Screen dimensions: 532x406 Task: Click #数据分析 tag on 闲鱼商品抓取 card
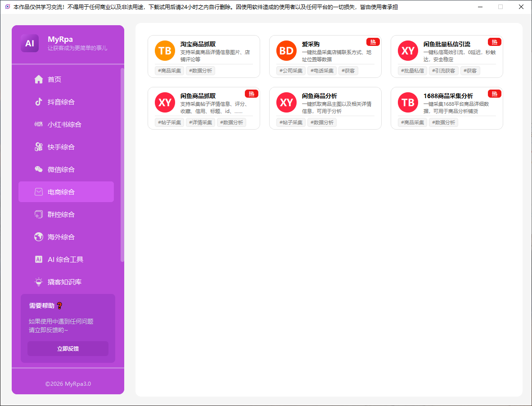(231, 122)
